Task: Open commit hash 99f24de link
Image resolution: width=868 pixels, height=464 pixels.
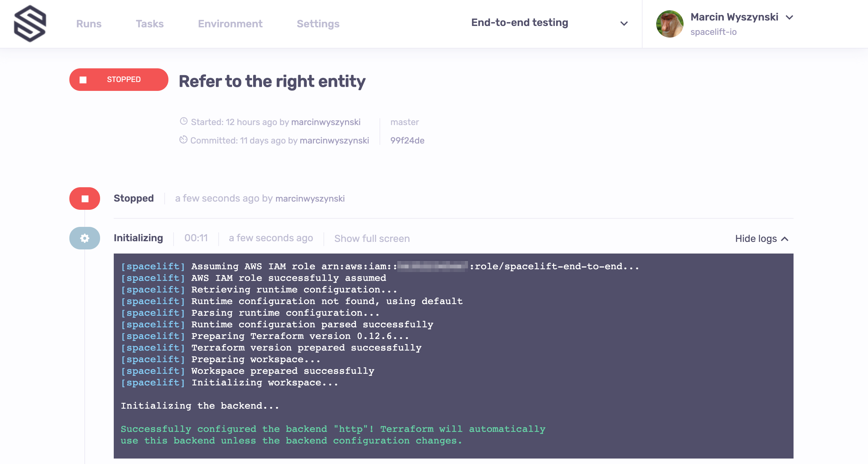Action: point(407,140)
